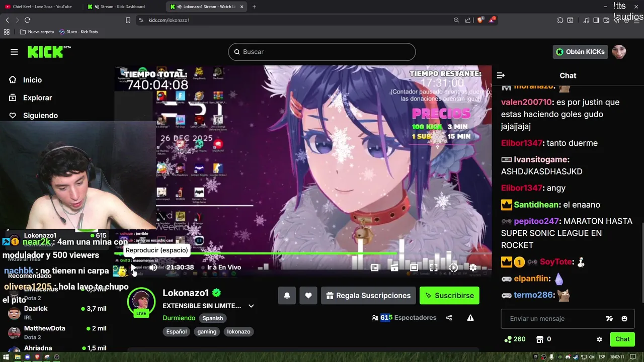The image size is (644, 362).
Task: Expand the stream title chevron
Action: (251, 306)
